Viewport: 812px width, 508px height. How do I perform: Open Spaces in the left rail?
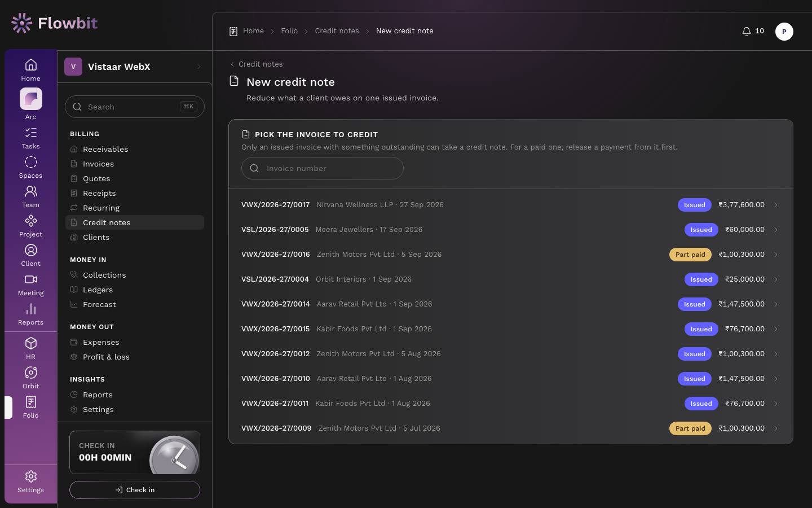(30, 168)
